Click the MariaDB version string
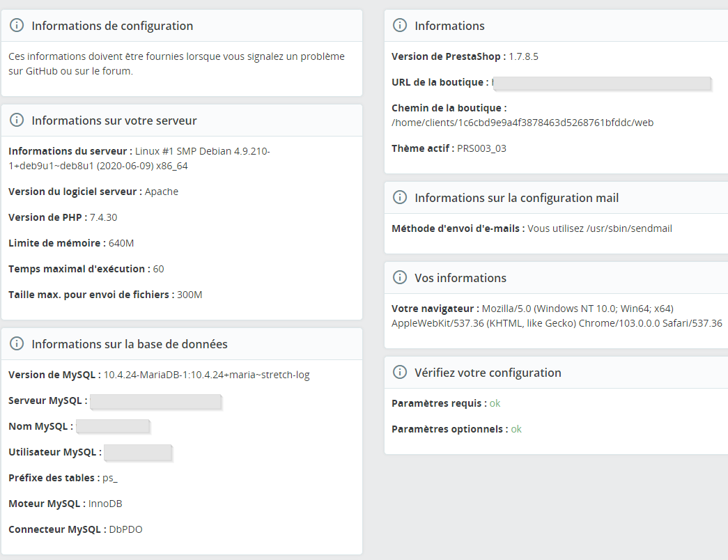This screenshot has width=728, height=560. 206,375
